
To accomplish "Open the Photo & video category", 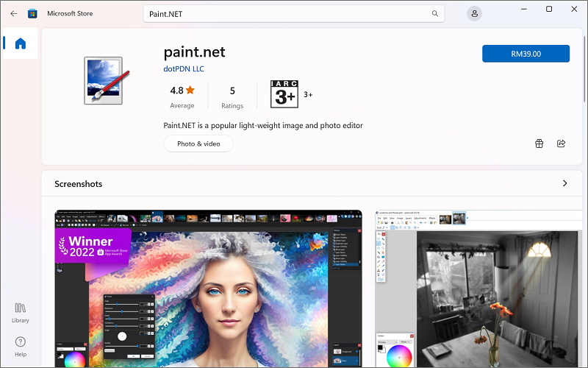I will click(198, 144).
